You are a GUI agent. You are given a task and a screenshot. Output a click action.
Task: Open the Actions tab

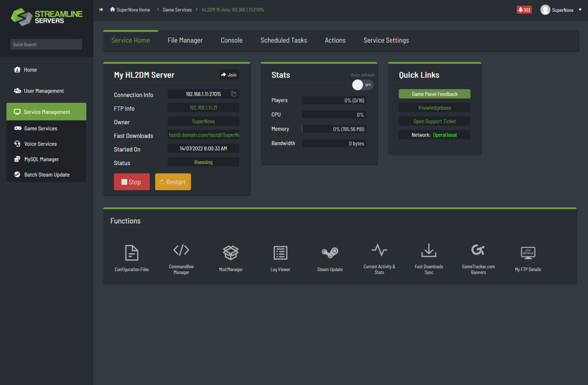click(x=335, y=40)
